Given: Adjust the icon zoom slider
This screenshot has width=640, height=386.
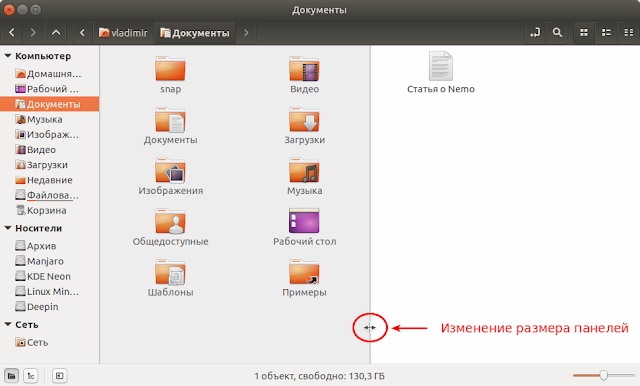Looking at the screenshot, I should click(x=603, y=375).
